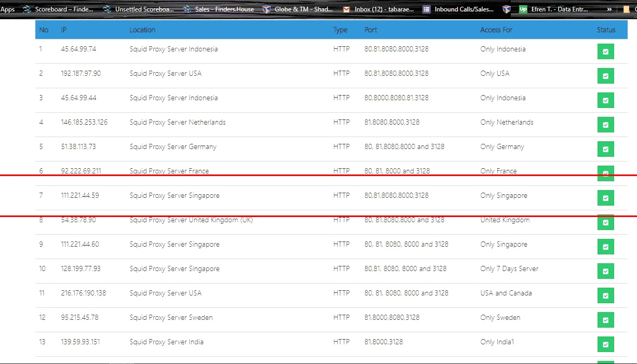Select IP address 146.185.253.126
Viewport: 637px width, 364px height.
point(84,122)
